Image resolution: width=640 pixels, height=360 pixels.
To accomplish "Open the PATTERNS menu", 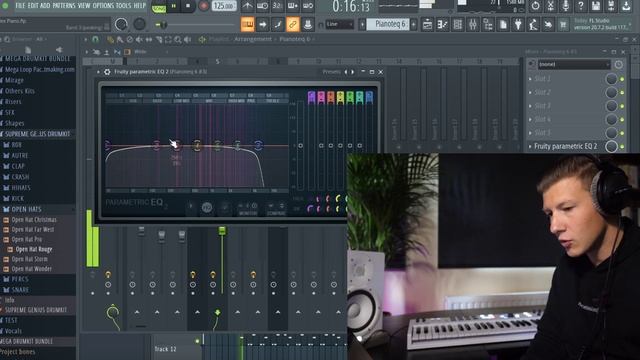I will 64,6.
